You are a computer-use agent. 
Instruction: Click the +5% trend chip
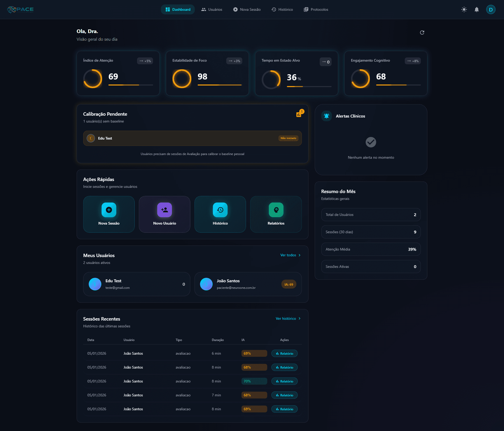point(145,61)
